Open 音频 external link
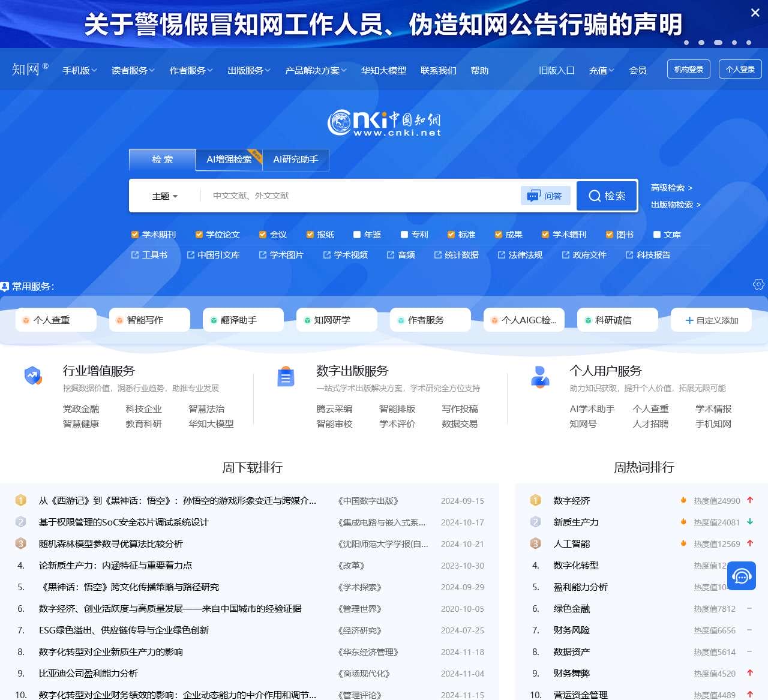This screenshot has width=768, height=700. 401,255
